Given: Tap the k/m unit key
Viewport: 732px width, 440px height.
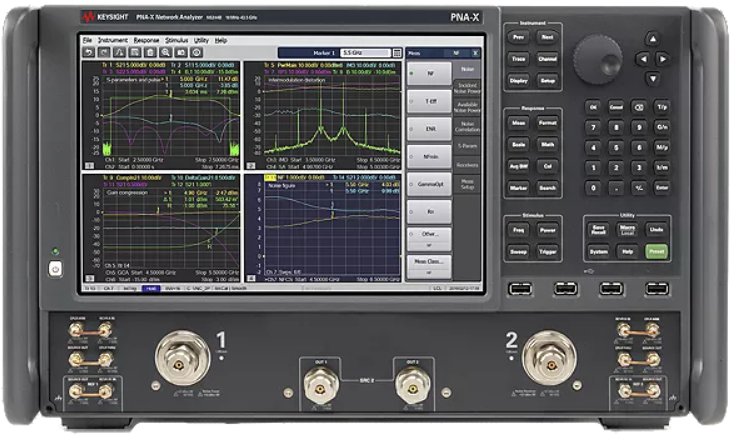Looking at the screenshot, I should tap(662, 168).
